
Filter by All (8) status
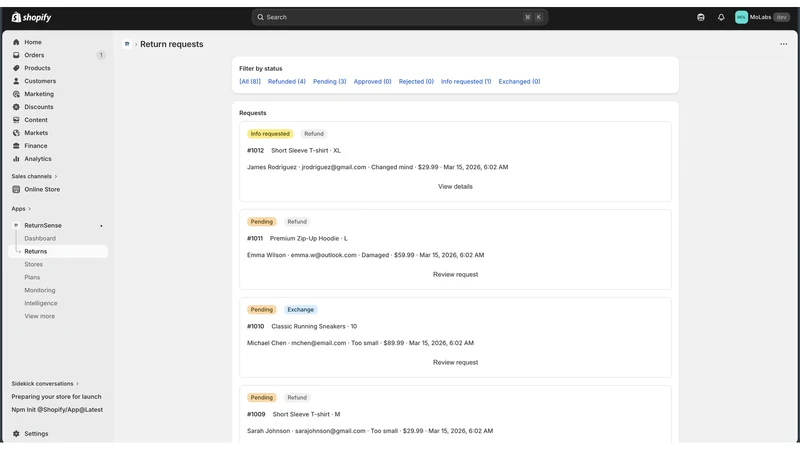coord(250,82)
